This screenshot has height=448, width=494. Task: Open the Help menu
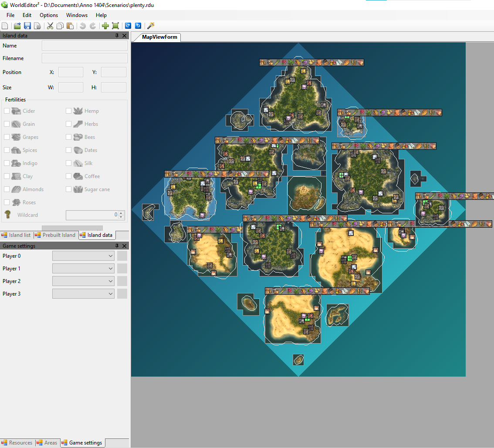pyautogui.click(x=101, y=15)
